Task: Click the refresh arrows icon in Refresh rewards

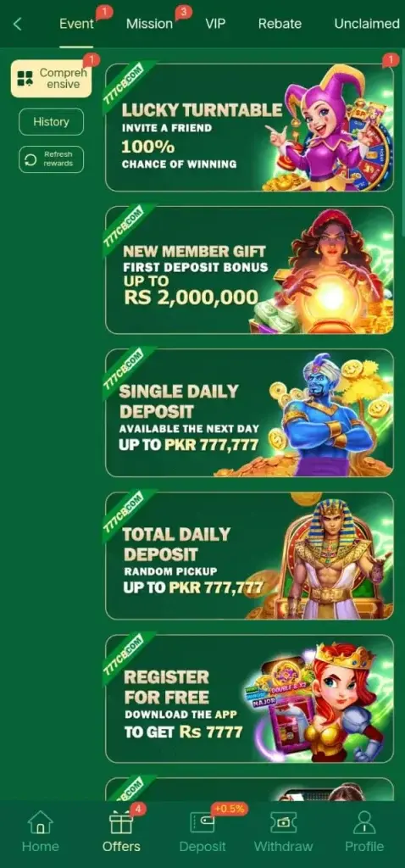Action: click(x=31, y=160)
